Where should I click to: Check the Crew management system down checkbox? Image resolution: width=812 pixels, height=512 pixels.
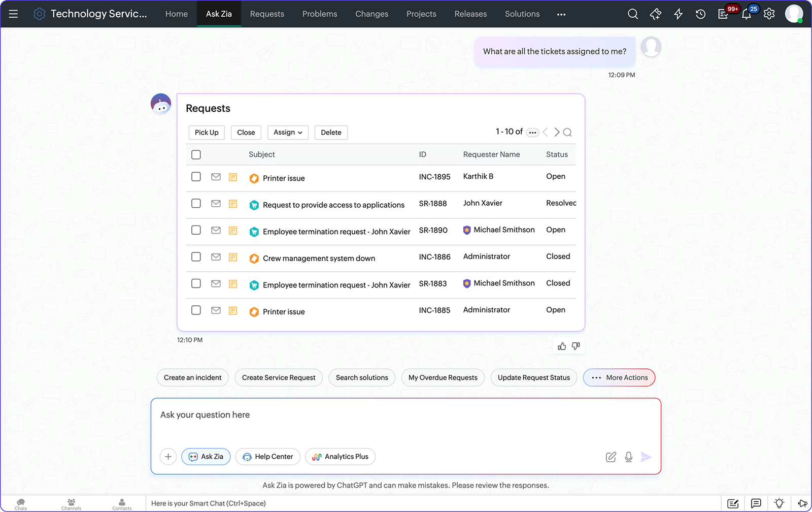click(x=196, y=257)
